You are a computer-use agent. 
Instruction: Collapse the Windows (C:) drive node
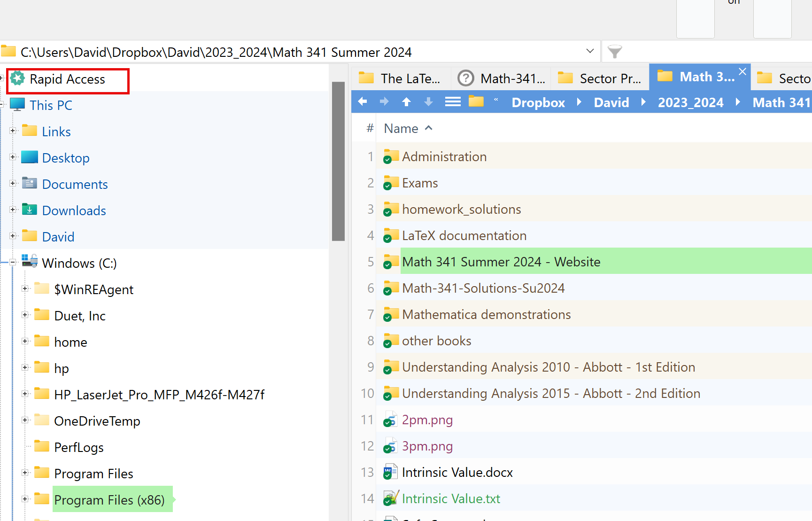13,263
